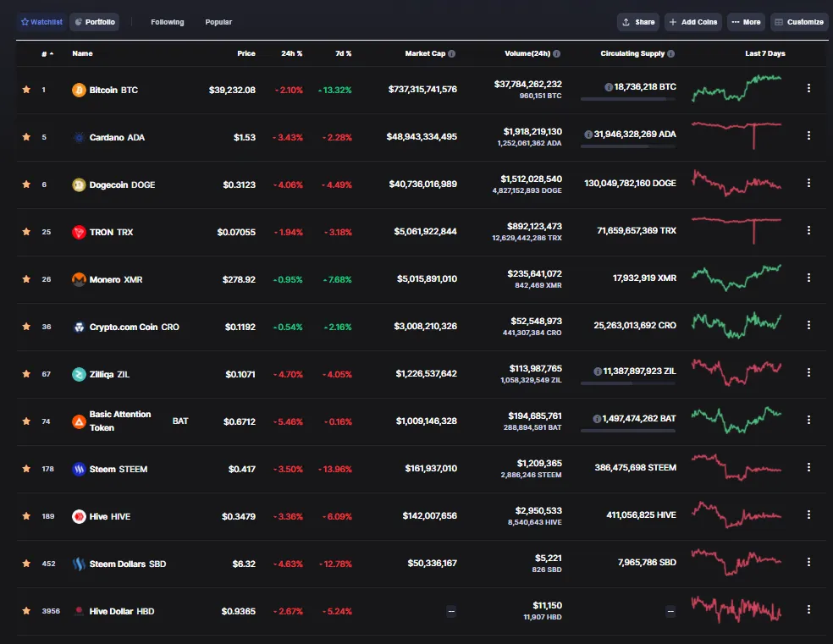The height and width of the screenshot is (644, 833).
Task: Open the Dogecoin row options
Action: [x=808, y=183]
